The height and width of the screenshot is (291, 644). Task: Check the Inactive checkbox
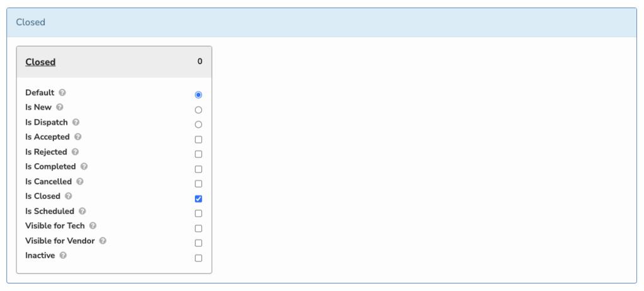[x=198, y=258]
